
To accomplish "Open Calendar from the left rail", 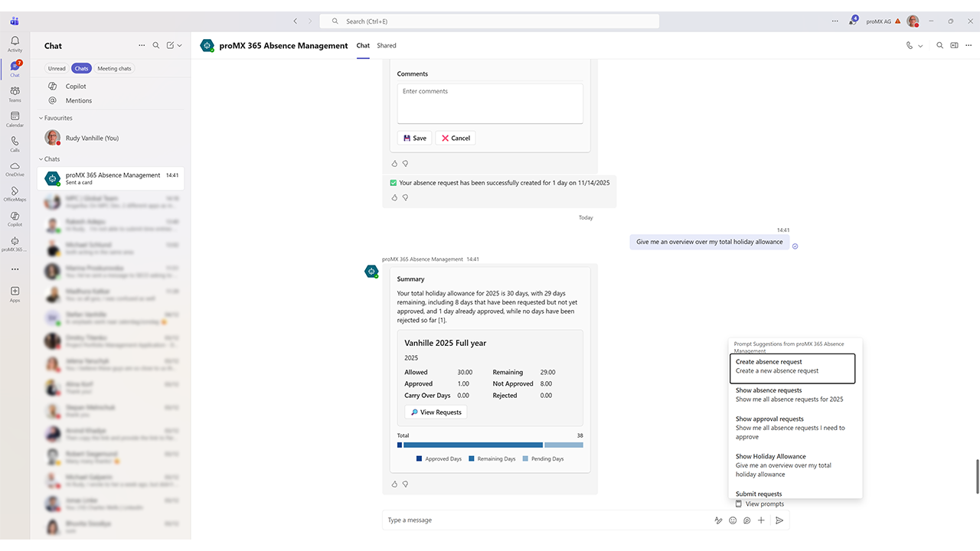I will [15, 119].
